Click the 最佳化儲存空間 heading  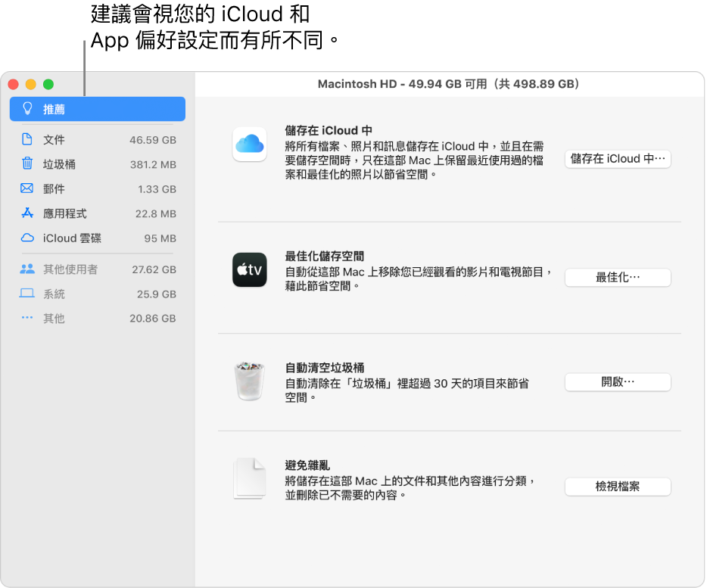click(x=325, y=256)
